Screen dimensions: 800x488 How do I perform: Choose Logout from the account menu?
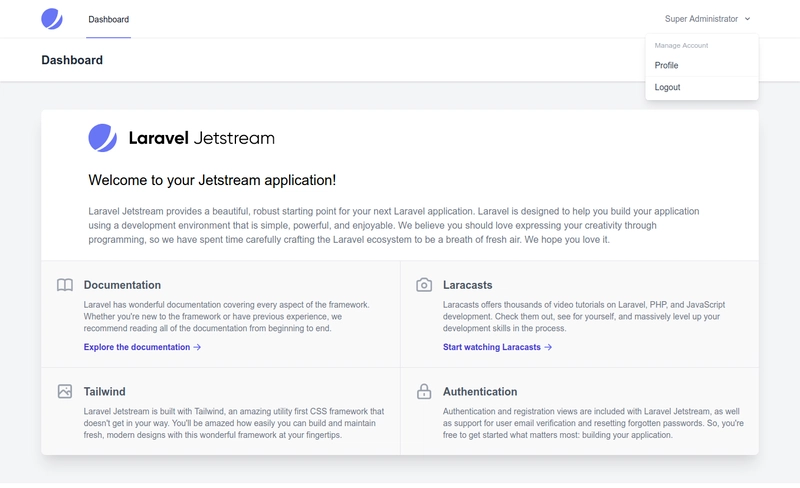click(x=667, y=87)
